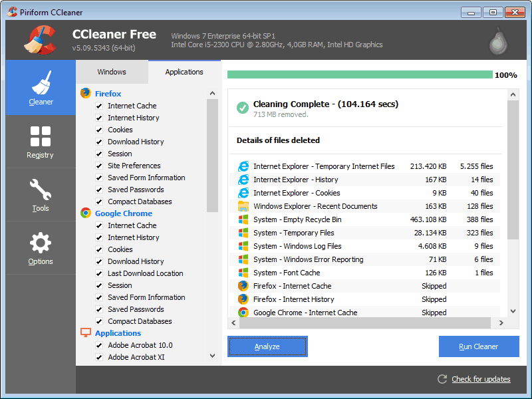Click the Run Cleaner button
532x399 pixels.
point(479,346)
